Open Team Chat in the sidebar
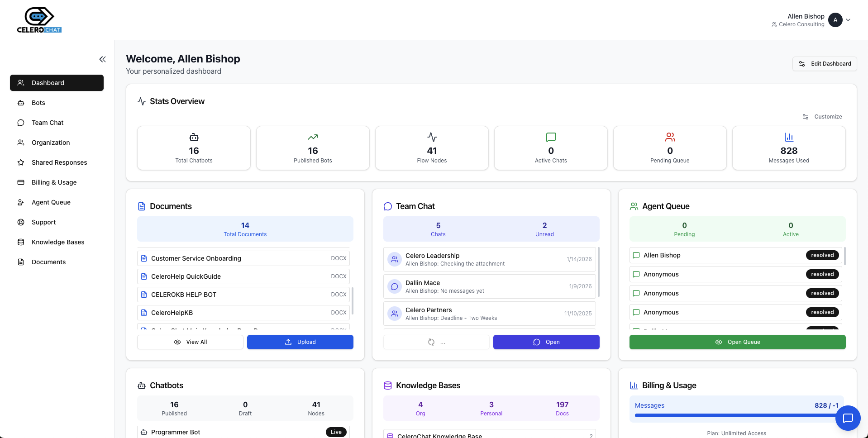This screenshot has height=438, width=868. 57,123
